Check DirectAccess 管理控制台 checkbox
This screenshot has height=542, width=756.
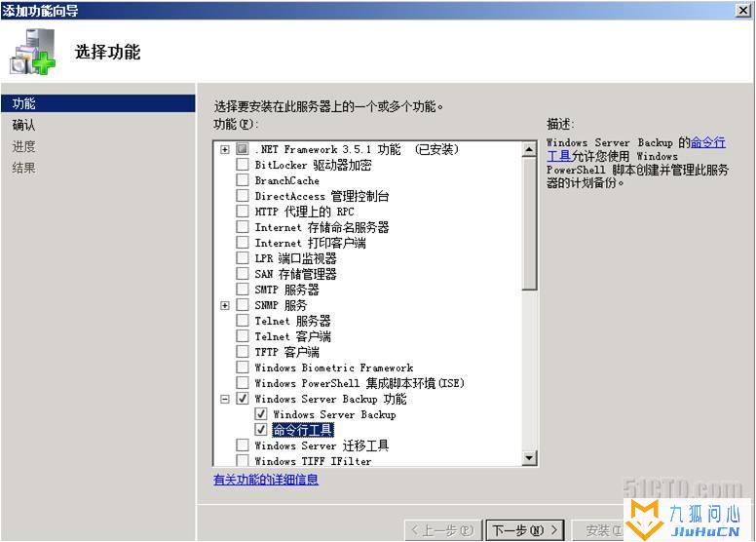tap(243, 196)
